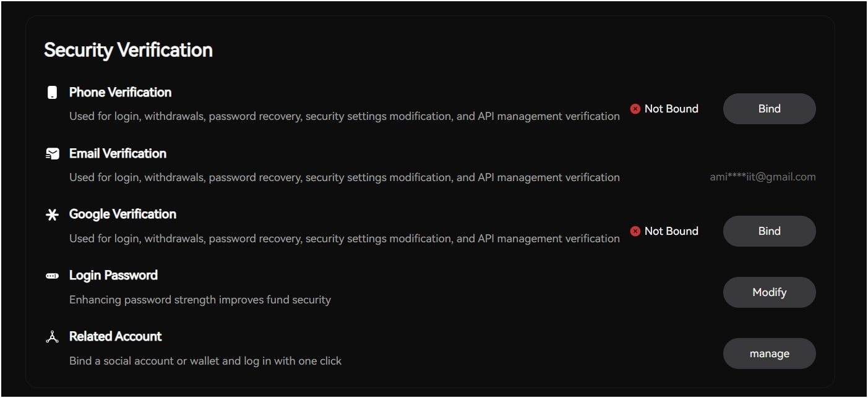The image size is (868, 398).
Task: Click the Login Password title text
Action: (113, 276)
